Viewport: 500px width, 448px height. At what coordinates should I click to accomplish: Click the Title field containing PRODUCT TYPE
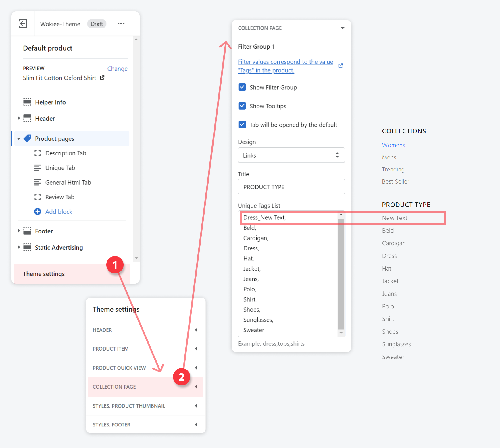coord(291,187)
